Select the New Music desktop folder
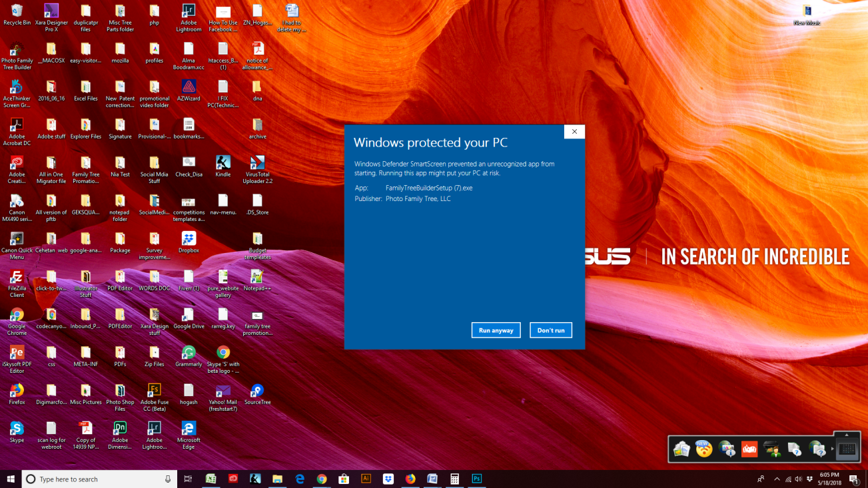The image size is (868, 488). (x=807, y=15)
